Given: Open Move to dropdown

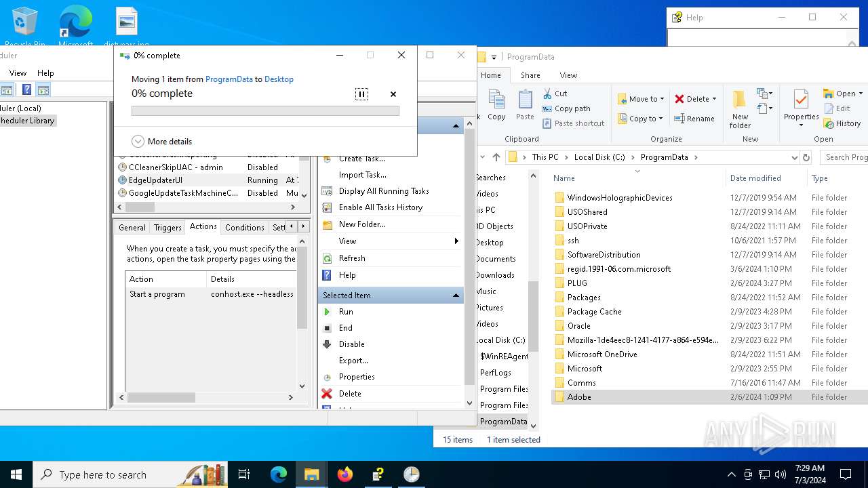Looking at the screenshot, I should pyautogui.click(x=641, y=99).
